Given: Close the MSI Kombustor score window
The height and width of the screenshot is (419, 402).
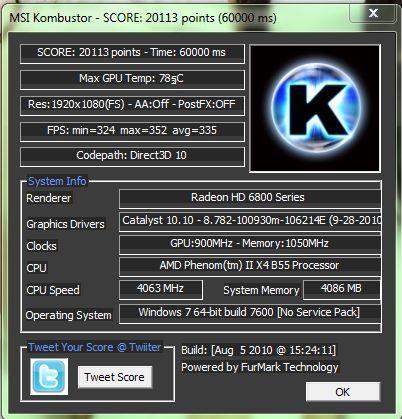Looking at the screenshot, I should 373,13.
